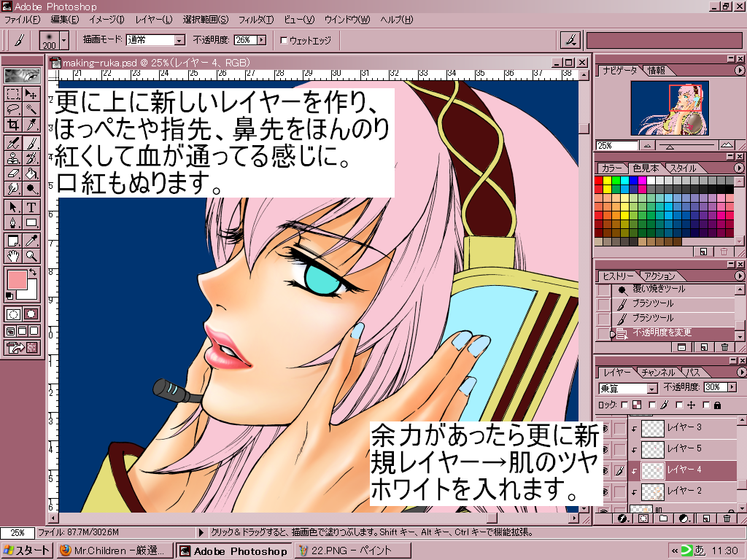Open layer 不透明度 30% slider arrow

point(732,387)
